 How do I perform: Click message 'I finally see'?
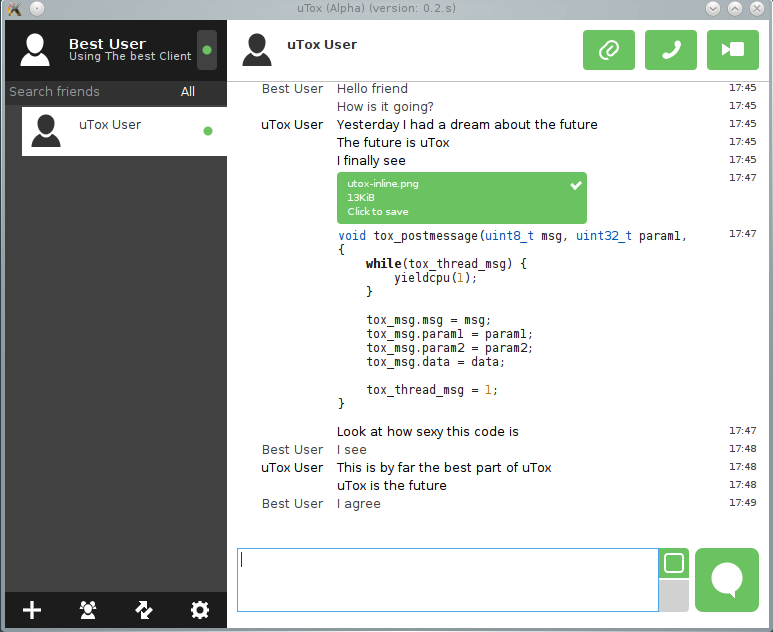[x=371, y=161]
